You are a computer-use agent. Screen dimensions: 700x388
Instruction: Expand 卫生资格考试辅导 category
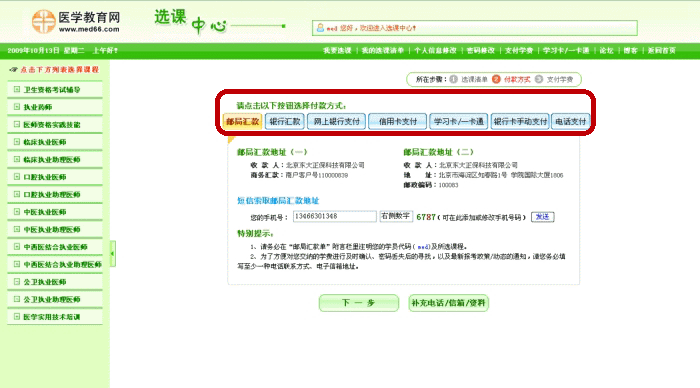pyautogui.click(x=17, y=89)
